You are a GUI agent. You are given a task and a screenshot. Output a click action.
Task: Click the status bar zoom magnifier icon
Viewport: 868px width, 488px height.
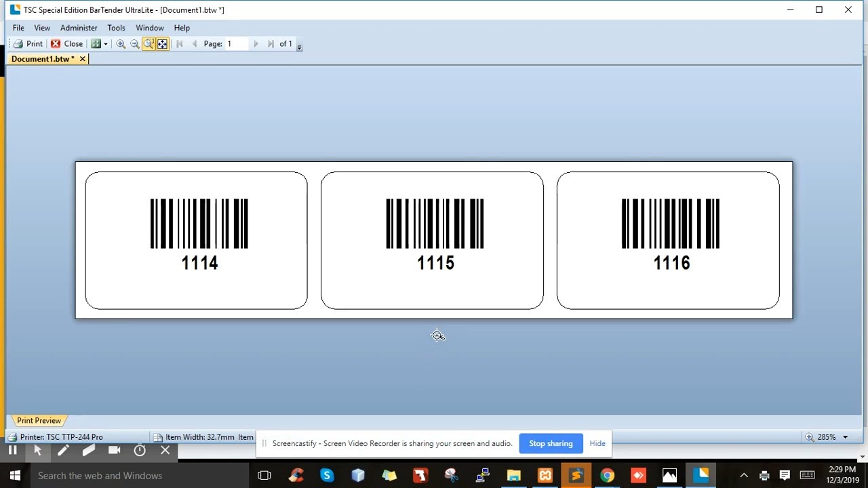tap(810, 437)
